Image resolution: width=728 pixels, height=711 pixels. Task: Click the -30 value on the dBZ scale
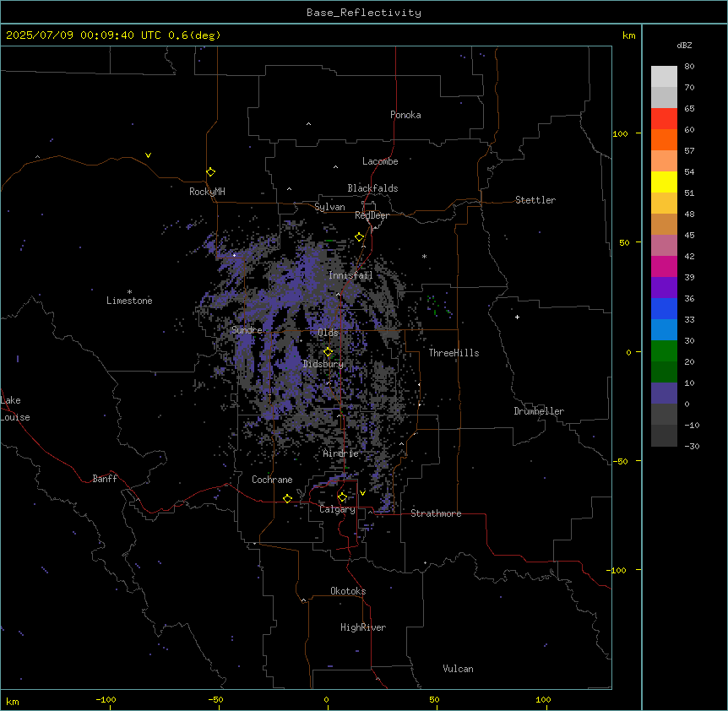[x=692, y=446]
